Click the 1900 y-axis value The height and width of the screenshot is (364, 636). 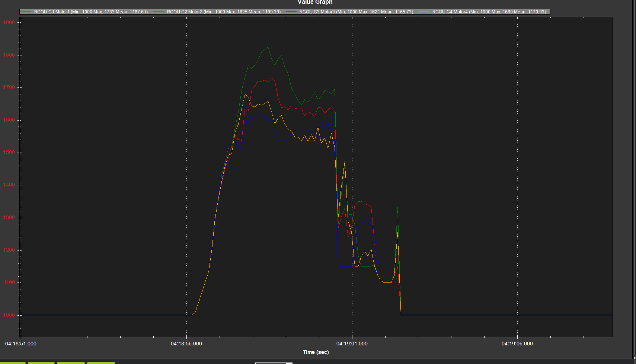[x=9, y=22]
